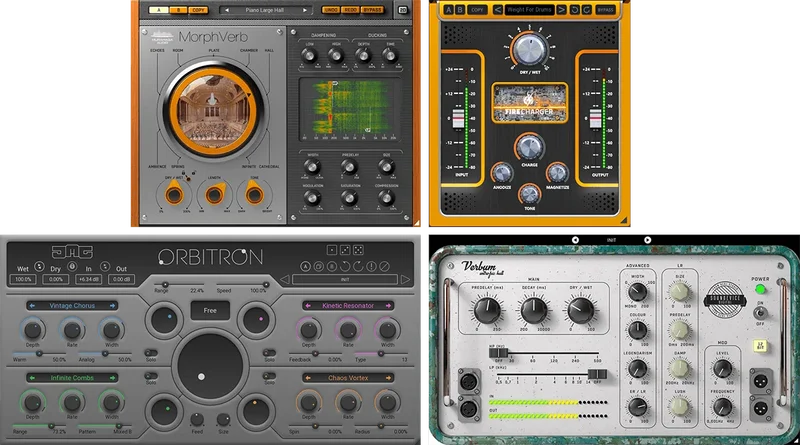Open the Verbum INIT preset name
The height and width of the screenshot is (445, 800).
pos(611,240)
